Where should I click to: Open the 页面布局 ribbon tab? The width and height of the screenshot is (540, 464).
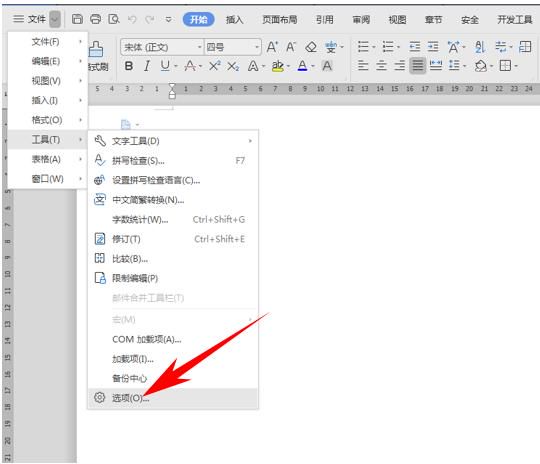[279, 20]
